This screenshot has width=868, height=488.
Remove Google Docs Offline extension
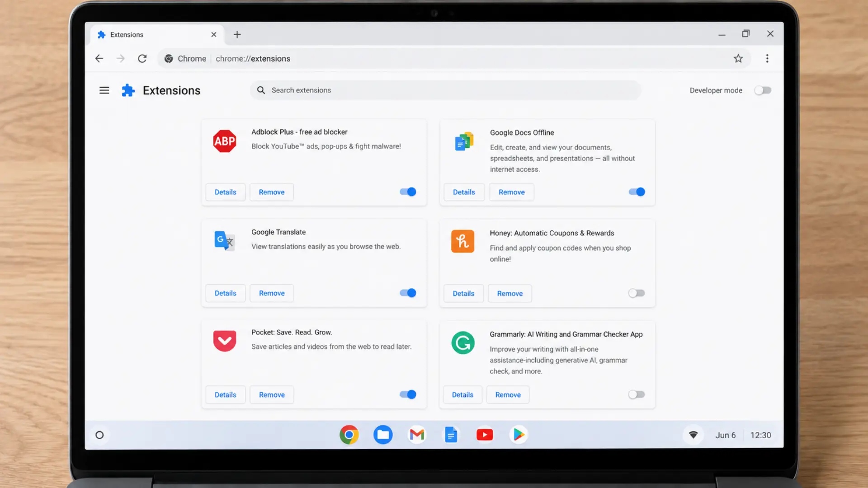point(511,192)
